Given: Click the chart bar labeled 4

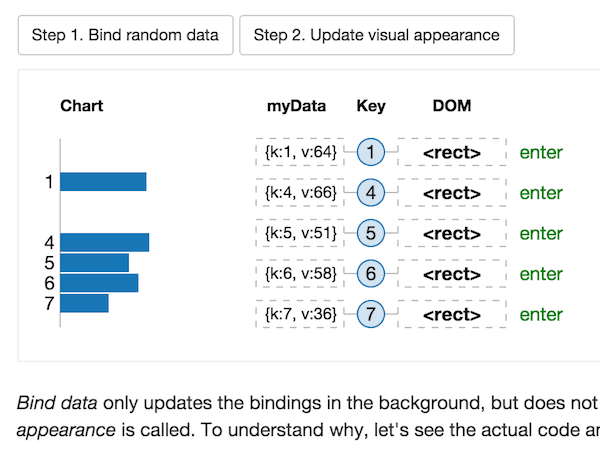Looking at the screenshot, I should [x=104, y=242].
